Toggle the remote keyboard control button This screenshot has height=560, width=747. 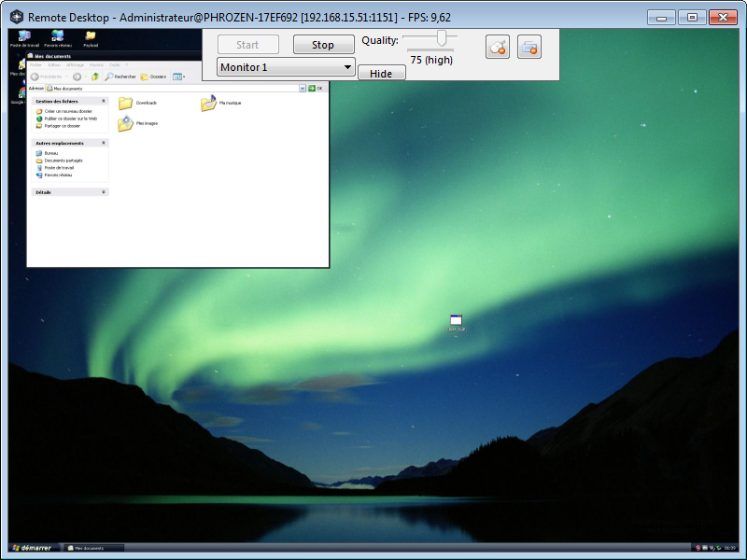coord(529,47)
